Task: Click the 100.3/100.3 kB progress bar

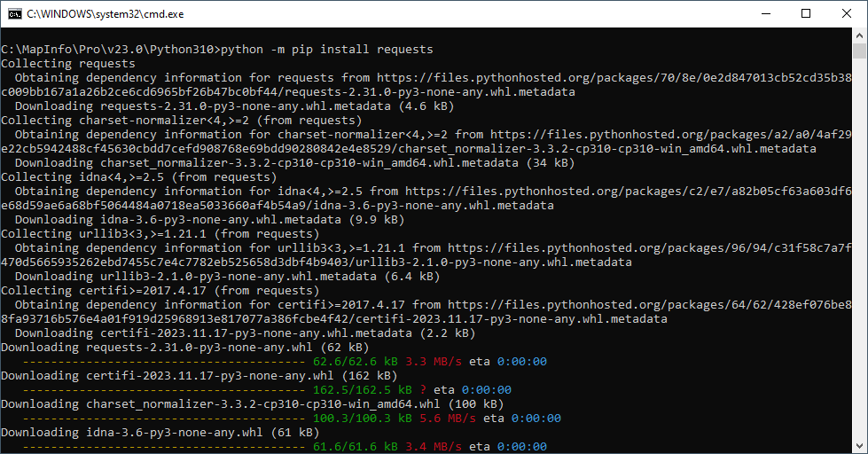Action: [x=164, y=418]
